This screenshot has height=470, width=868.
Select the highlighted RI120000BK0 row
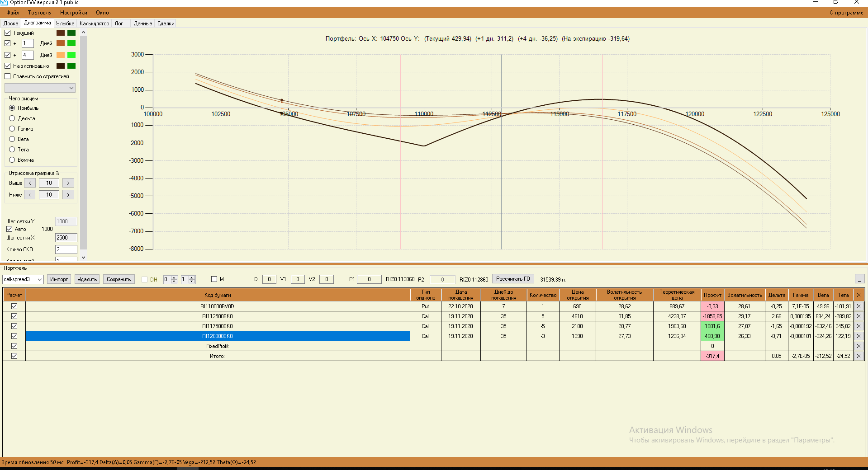[218, 336]
